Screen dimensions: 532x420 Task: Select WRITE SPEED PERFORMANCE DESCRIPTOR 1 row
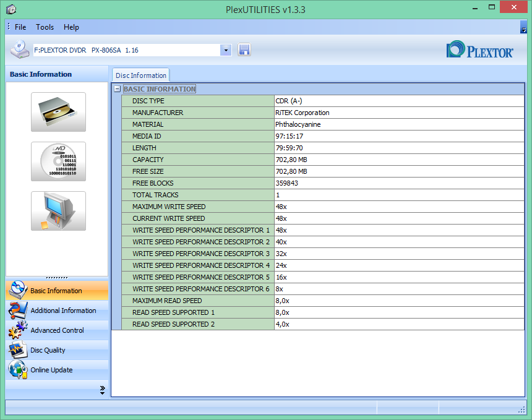pos(323,230)
